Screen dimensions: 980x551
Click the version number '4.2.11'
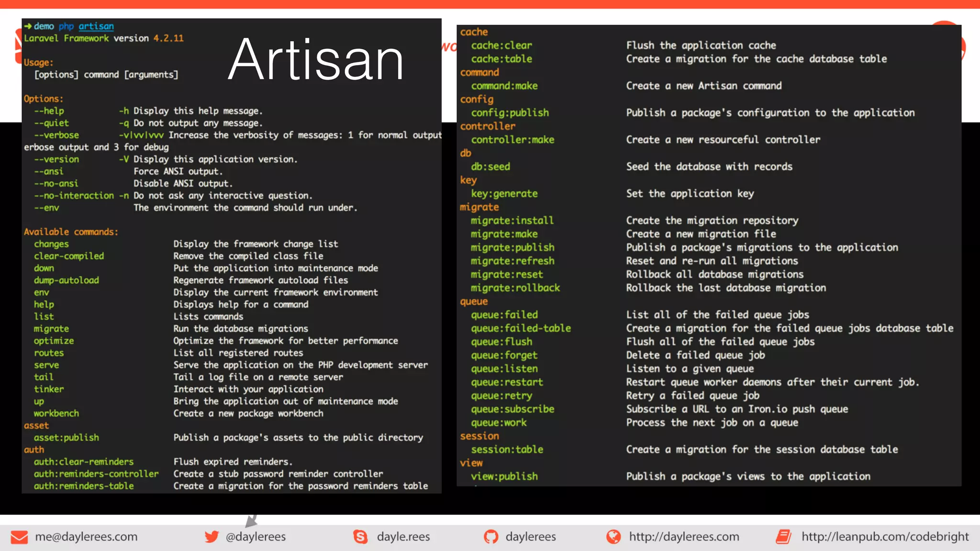pyautogui.click(x=168, y=38)
